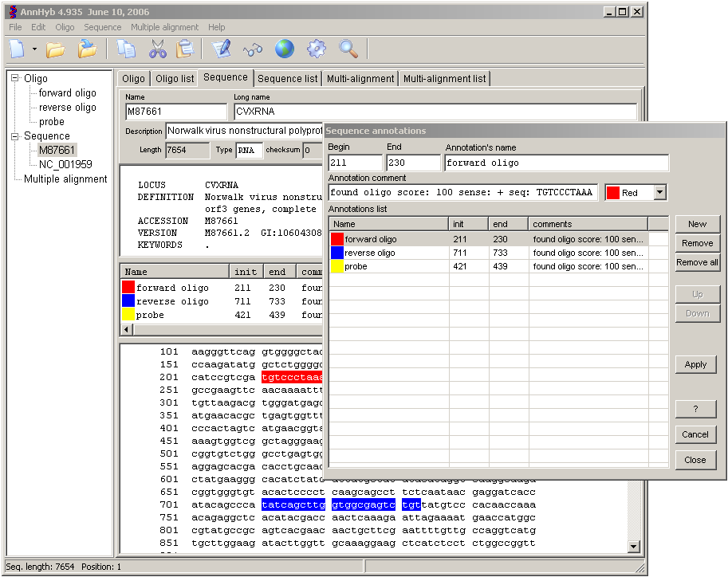Screen dimensions: 728x577
Task: Click the Edit notepad-and-pen icon
Action: [x=222, y=49]
